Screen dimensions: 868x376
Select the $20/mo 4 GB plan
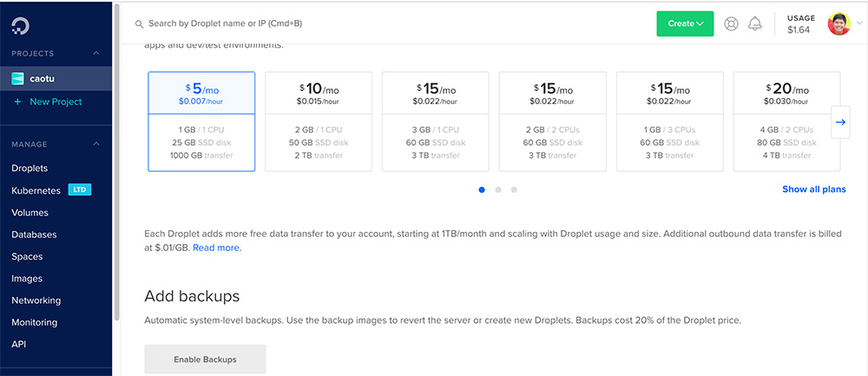(x=786, y=122)
